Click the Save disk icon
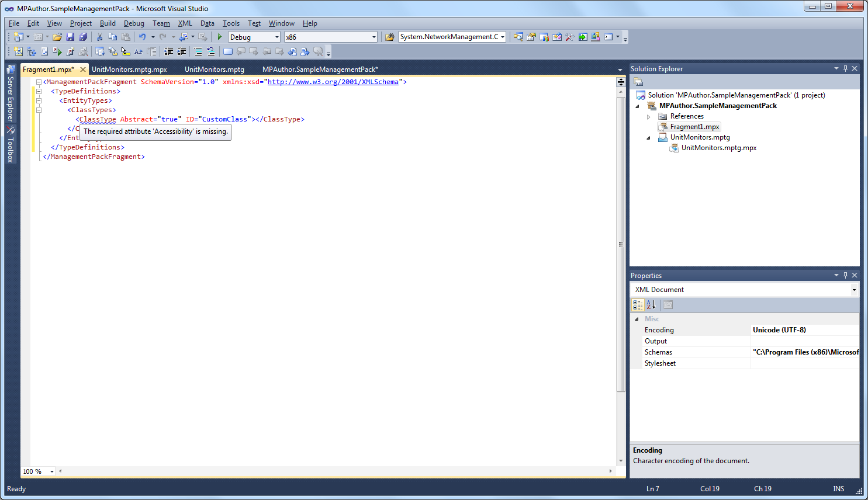Screen dimensions: 868x500 click(70, 37)
